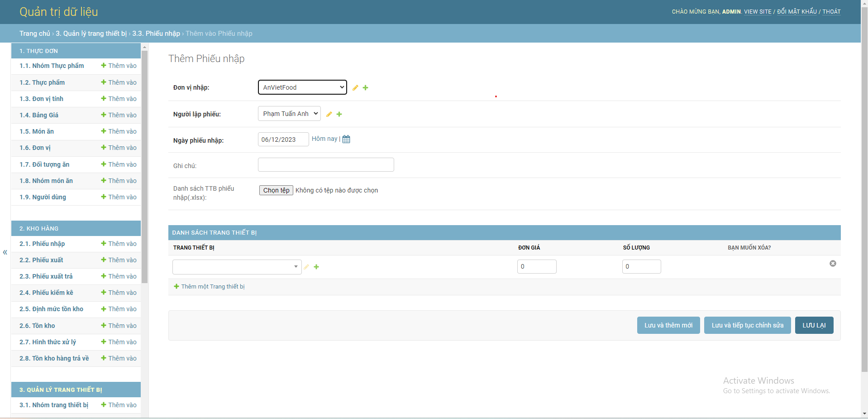
Task: Open the calendar picker for Ngày phiếu nhập
Action: [x=346, y=139]
